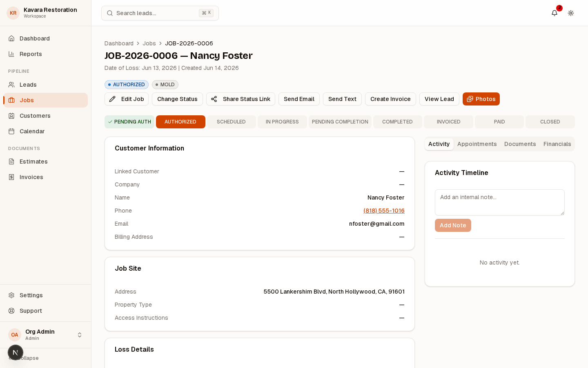Expand the Org Admin account menu

[45, 335]
